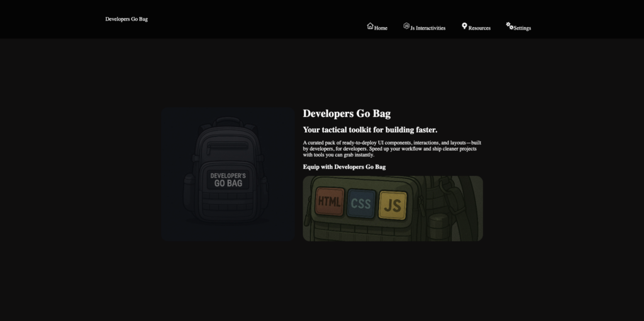Click "Equip with Developers Go Bag" text
Screen dimensions: 644x321
[x=344, y=167]
